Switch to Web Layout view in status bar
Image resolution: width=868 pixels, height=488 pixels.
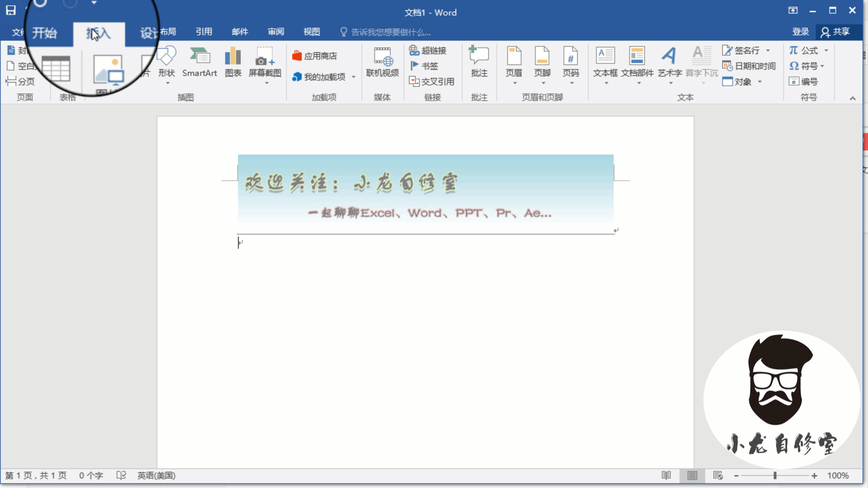[718, 475]
